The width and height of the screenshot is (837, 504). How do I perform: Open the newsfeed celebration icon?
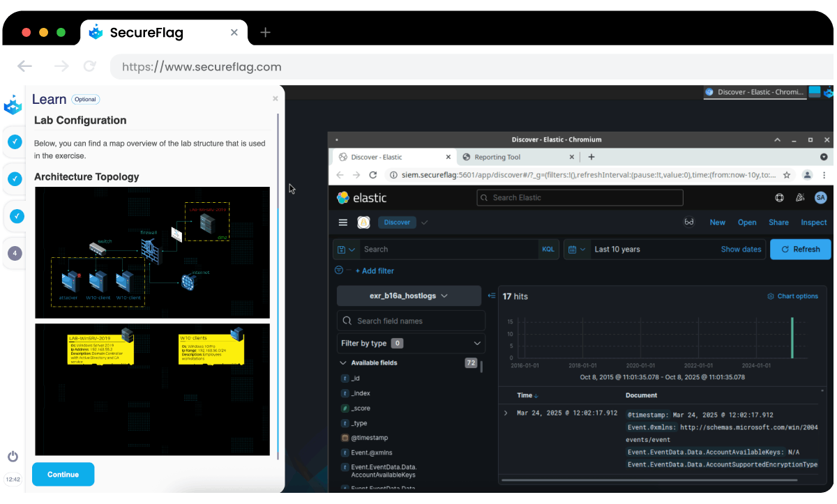[x=800, y=198]
